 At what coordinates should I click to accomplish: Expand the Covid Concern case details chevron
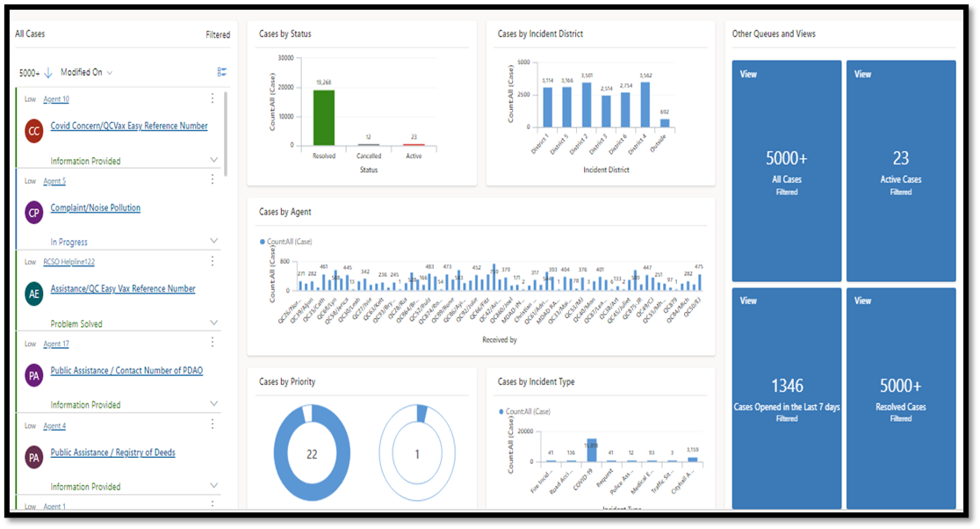click(x=213, y=160)
